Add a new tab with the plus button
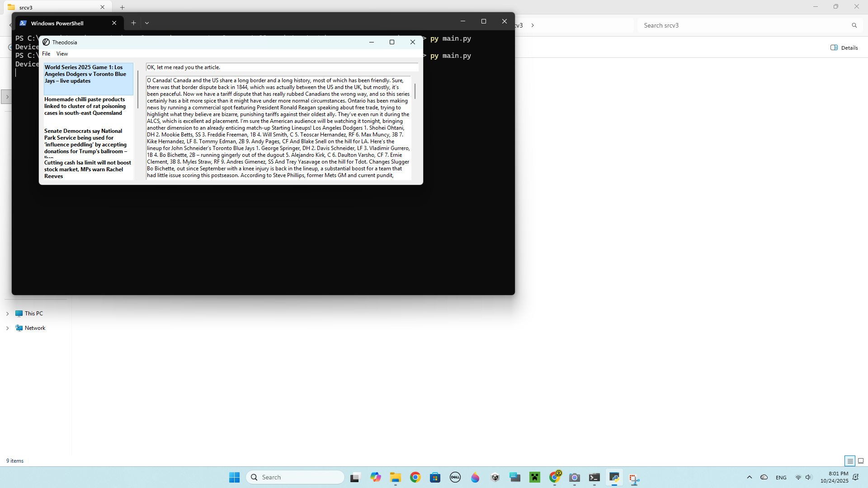The height and width of the screenshot is (488, 868). (x=133, y=23)
